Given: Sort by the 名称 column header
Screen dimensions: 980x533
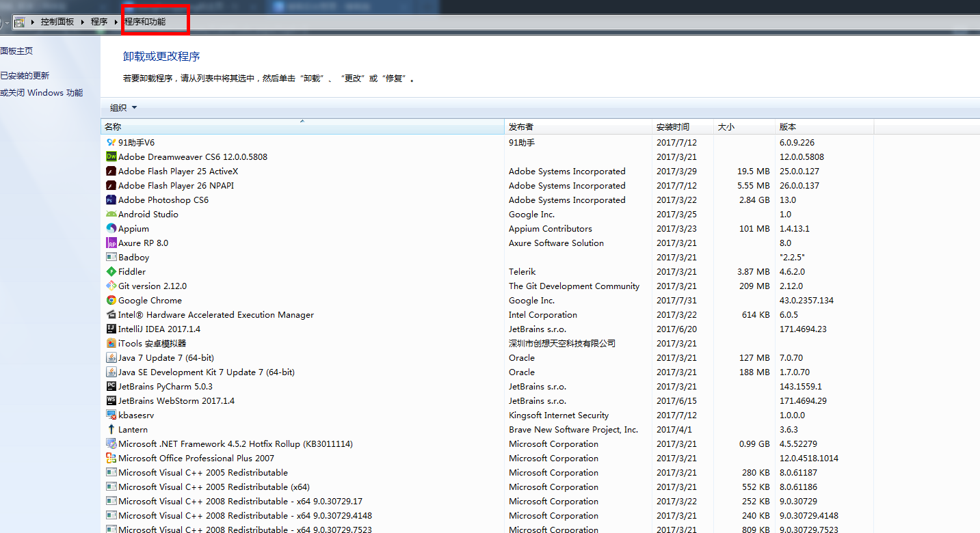Looking at the screenshot, I should pyautogui.click(x=302, y=126).
